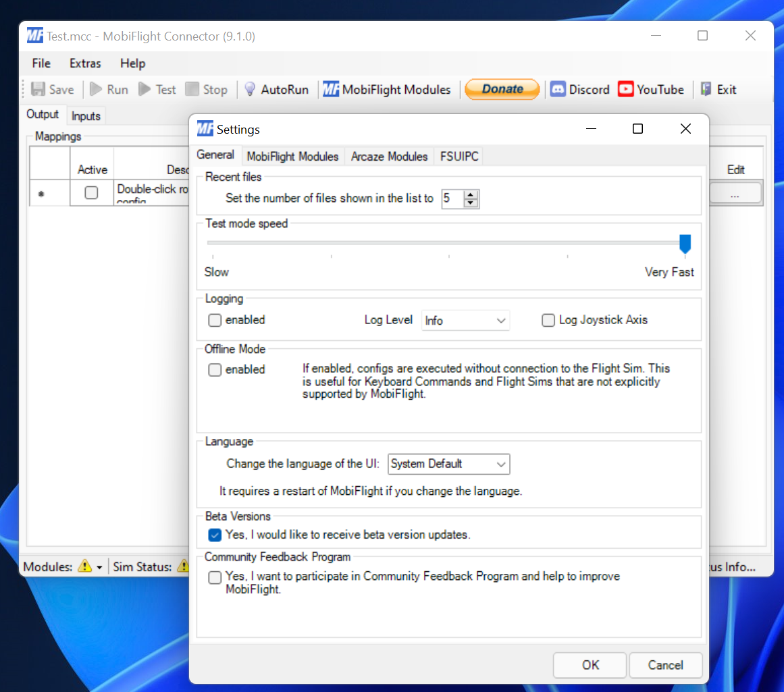
Task: Click the Modules warning icon in status bar
Action: pos(85,566)
